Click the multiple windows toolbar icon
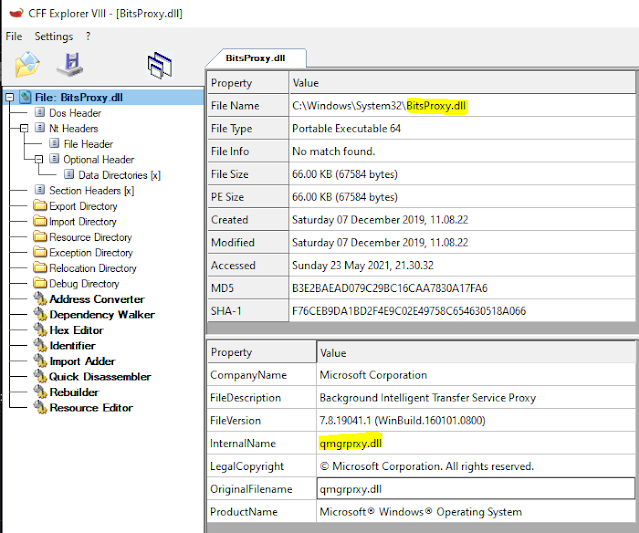The height and width of the screenshot is (533, 639). tap(160, 65)
